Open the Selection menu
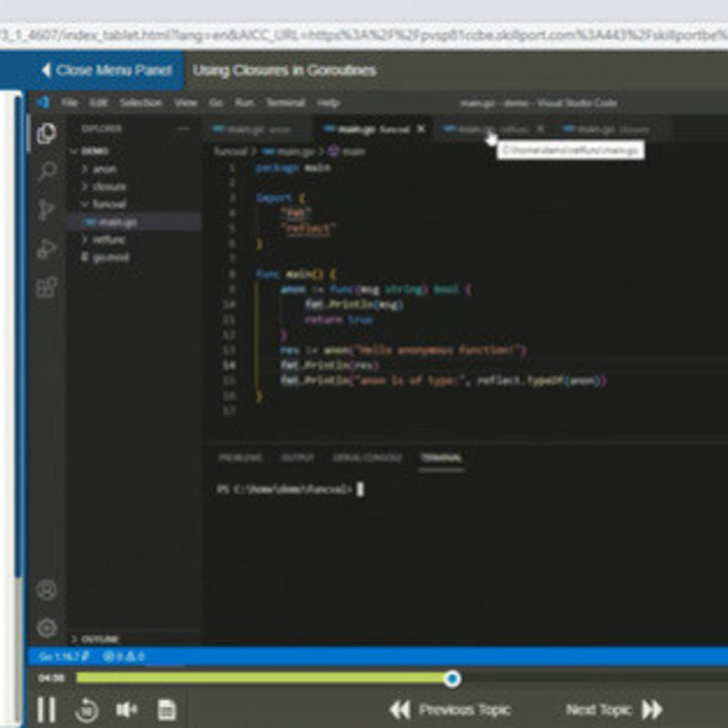The image size is (728, 728). click(x=141, y=103)
